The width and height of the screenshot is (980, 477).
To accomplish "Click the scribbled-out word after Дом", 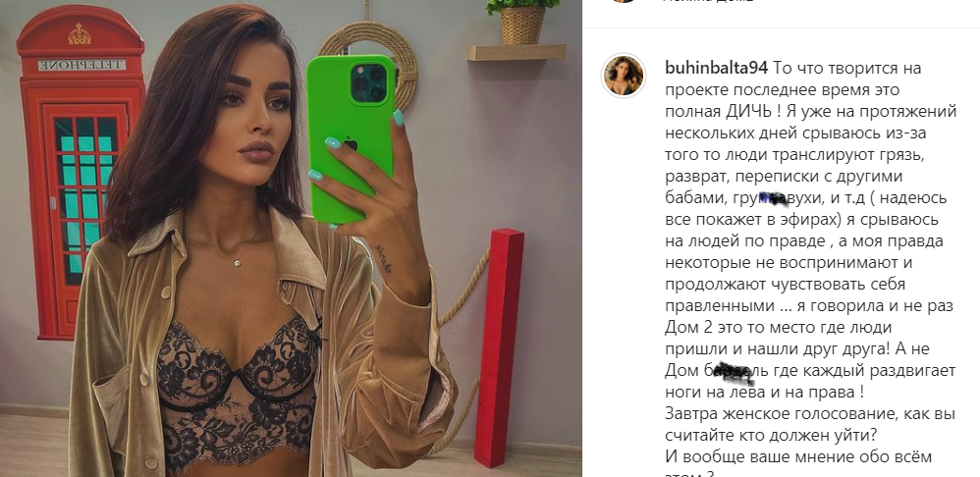I will click(x=734, y=371).
